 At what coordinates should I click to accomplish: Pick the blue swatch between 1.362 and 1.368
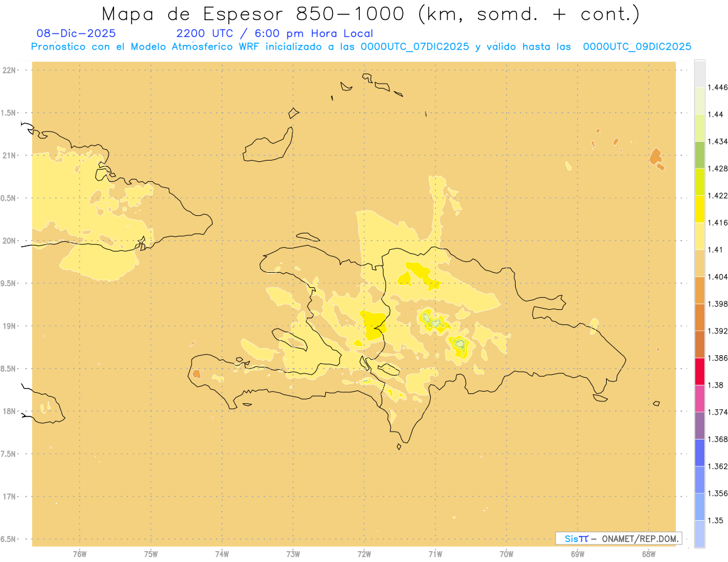699,452
